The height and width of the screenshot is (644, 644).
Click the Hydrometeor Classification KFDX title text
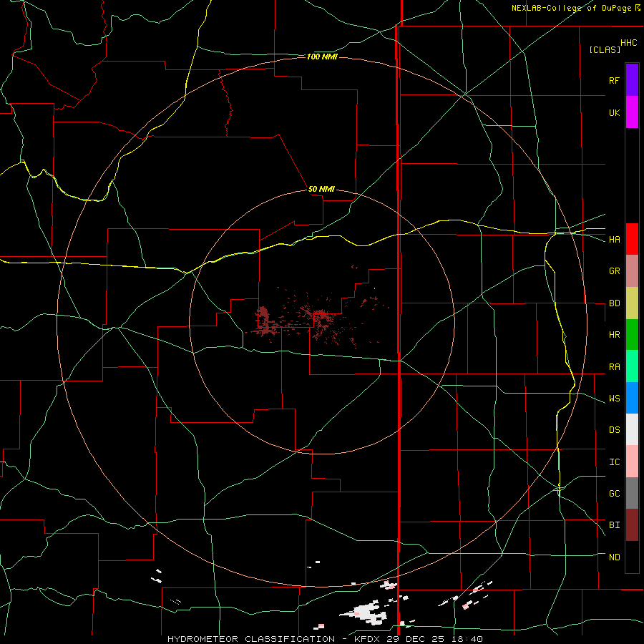(325, 639)
